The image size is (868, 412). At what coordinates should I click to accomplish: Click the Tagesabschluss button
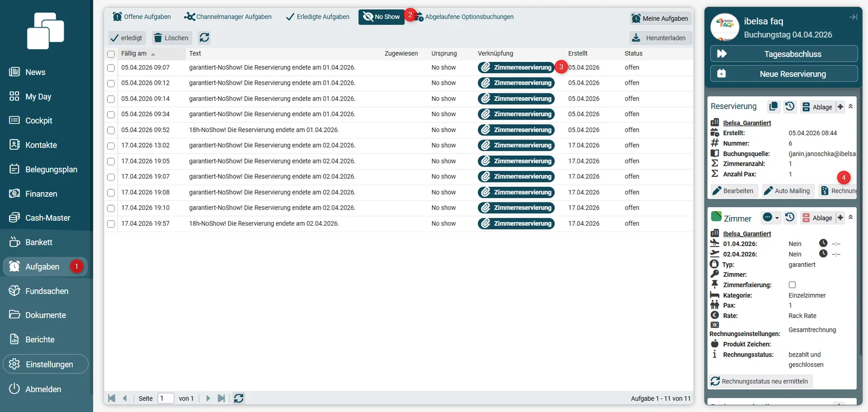[783, 54]
